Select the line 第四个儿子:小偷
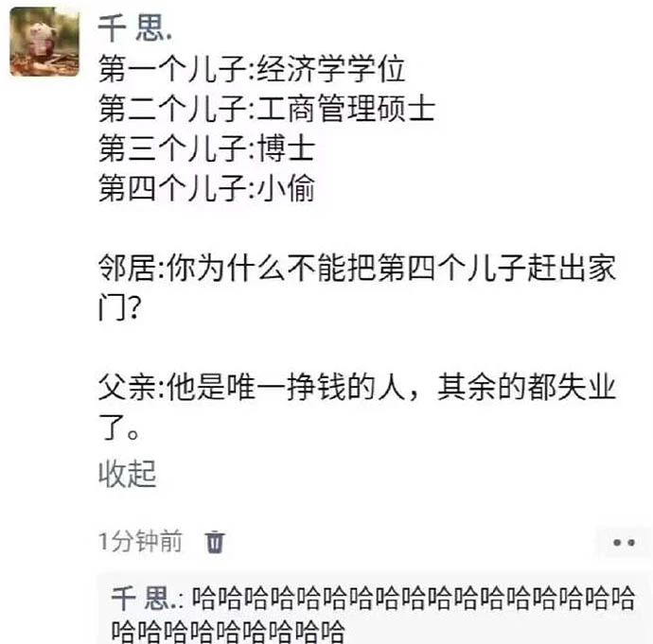 206,188
